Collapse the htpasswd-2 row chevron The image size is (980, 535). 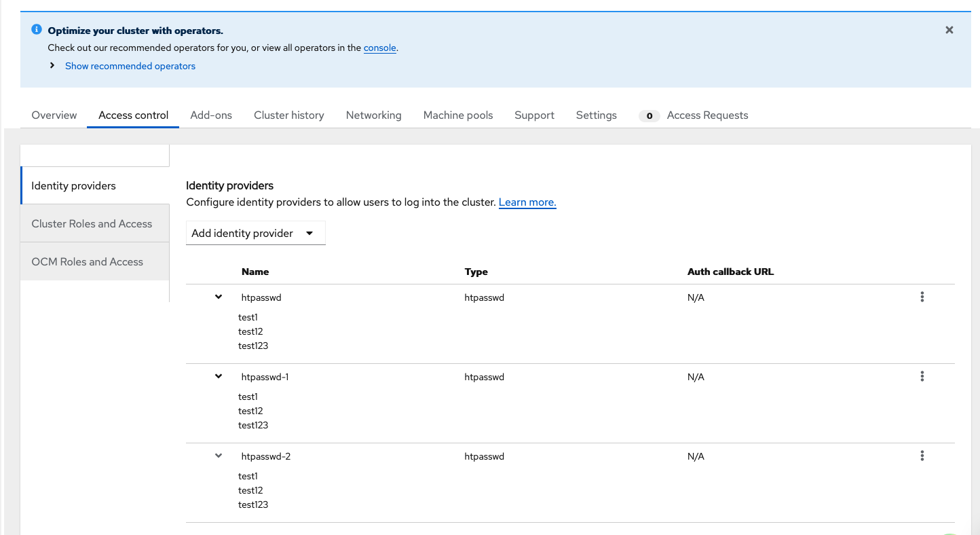(x=219, y=456)
